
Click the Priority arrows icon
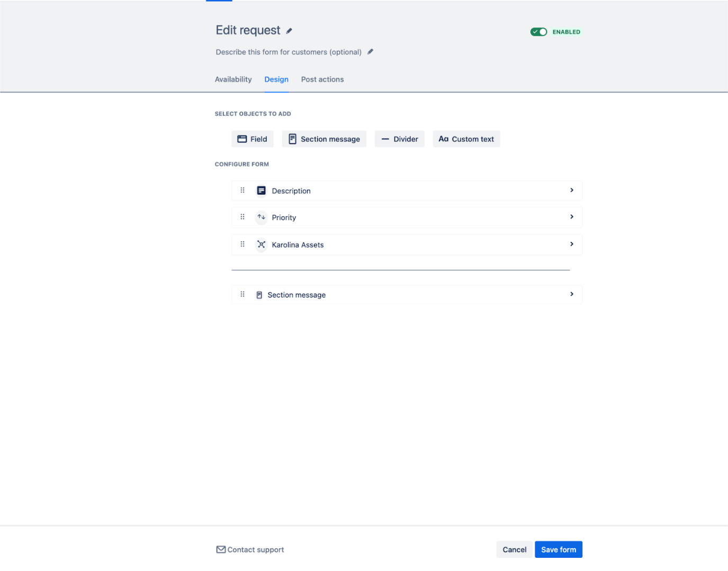pos(261,217)
